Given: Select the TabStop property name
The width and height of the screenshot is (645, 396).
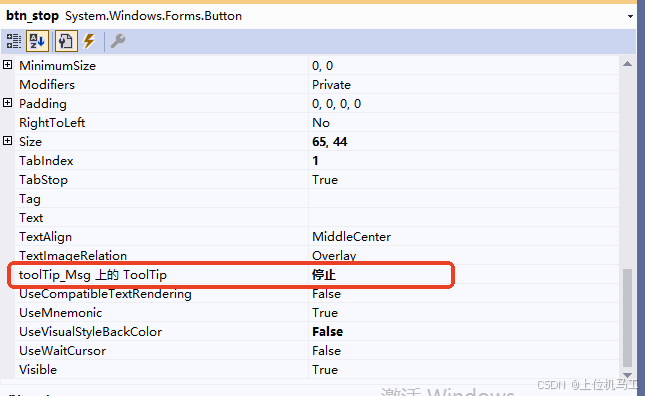Looking at the screenshot, I should [x=43, y=180].
